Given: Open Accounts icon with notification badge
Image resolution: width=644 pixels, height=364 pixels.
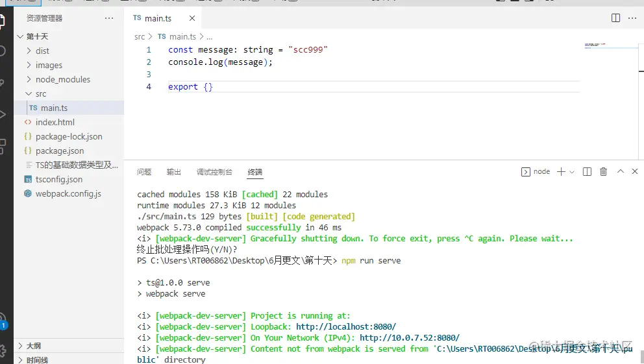Looking at the screenshot, I should [x=3, y=321].
